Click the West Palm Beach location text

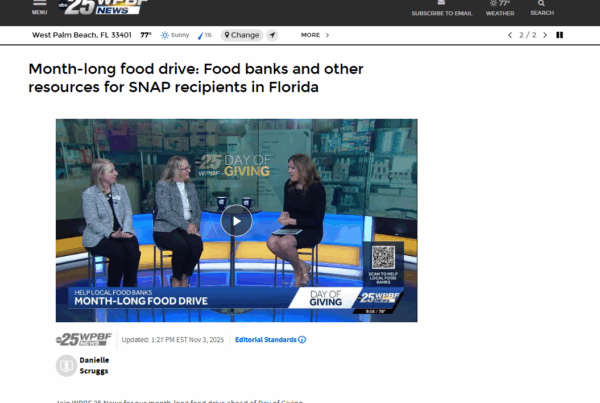[82, 35]
